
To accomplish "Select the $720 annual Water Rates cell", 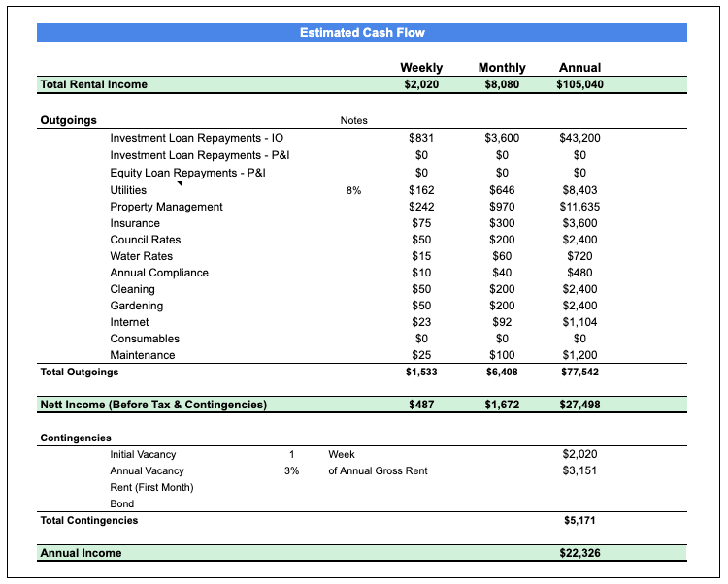I will pyautogui.click(x=579, y=256).
